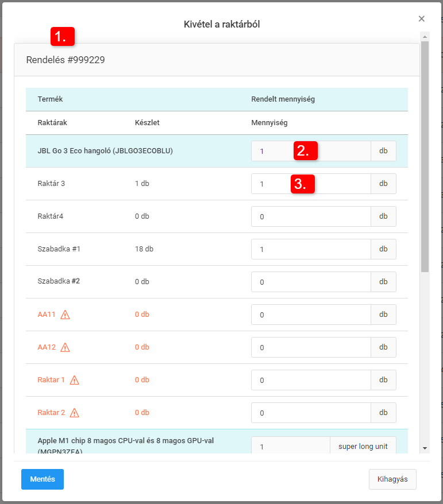
Task: Click the warning triangle next to Raktar 2
Action: [74, 413]
